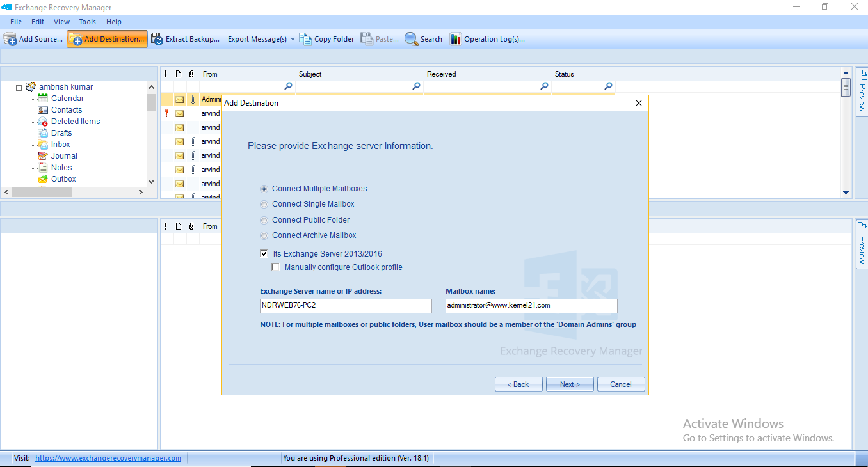The image size is (868, 467).
Task: Click the Extract Backup icon
Action: [x=157, y=39]
